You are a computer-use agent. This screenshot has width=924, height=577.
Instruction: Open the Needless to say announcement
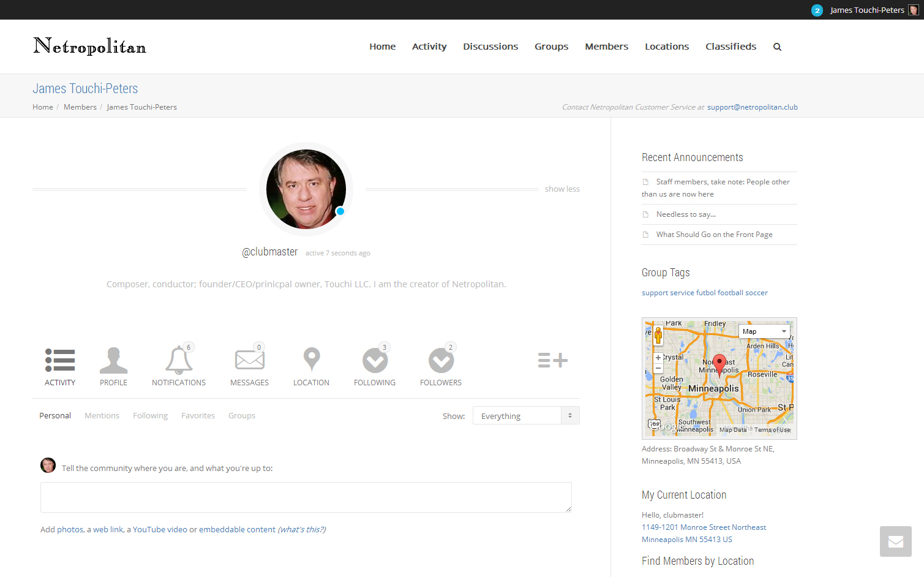click(x=685, y=214)
